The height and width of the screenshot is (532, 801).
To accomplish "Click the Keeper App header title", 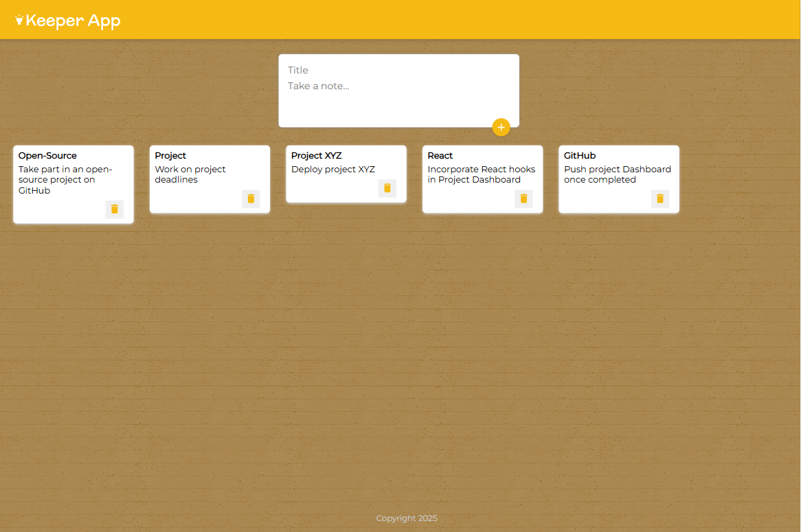I will pyautogui.click(x=73, y=21).
